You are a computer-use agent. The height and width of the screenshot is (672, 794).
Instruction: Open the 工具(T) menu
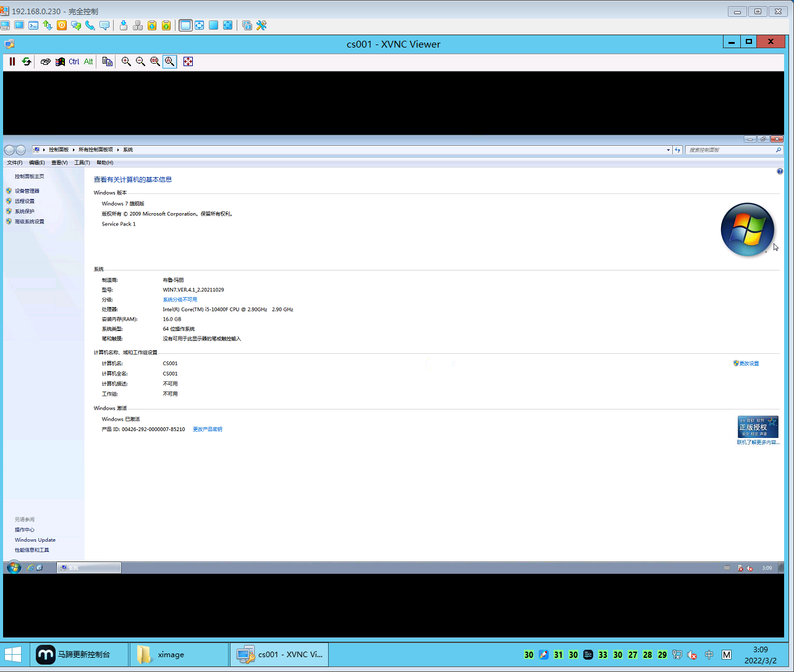tap(82, 163)
